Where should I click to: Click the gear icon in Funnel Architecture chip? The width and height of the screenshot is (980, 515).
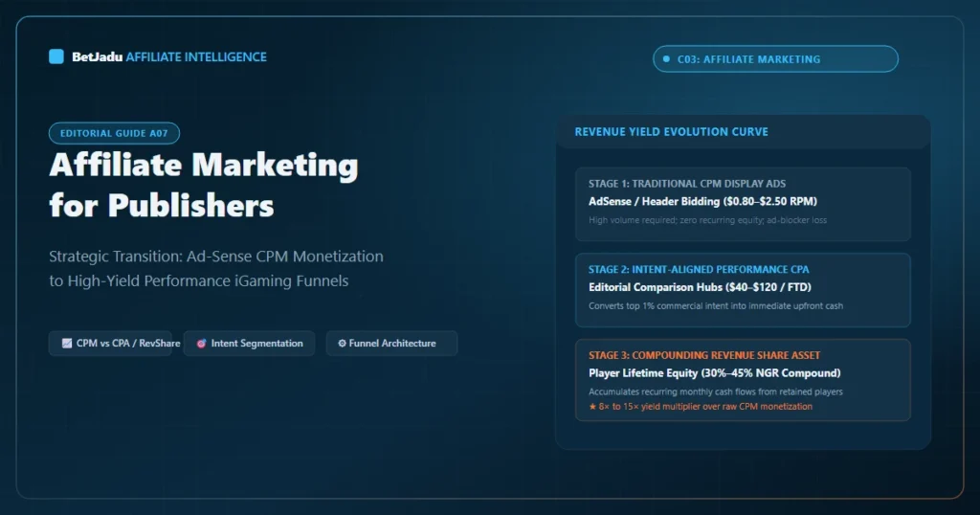tap(342, 343)
